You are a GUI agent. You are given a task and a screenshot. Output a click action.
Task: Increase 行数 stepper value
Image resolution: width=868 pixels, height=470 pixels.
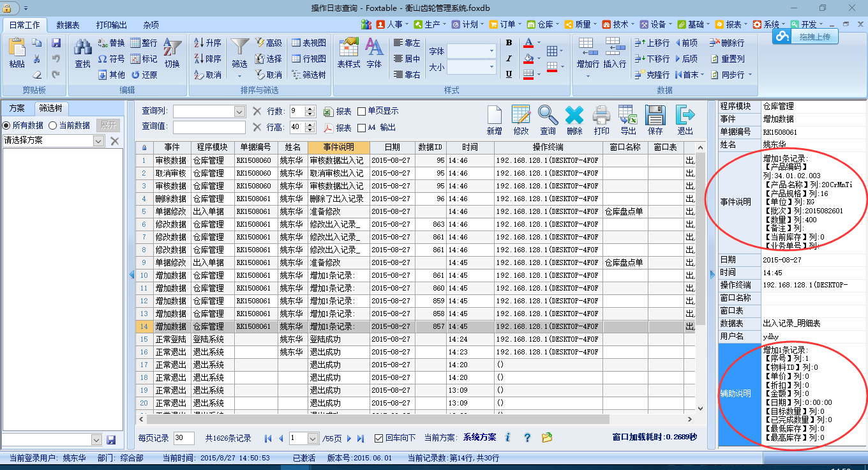[311, 108]
